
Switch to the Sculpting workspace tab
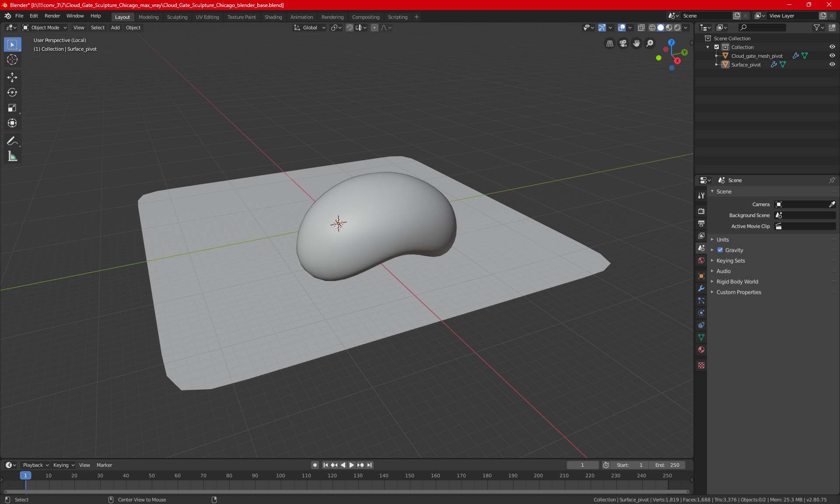(x=177, y=17)
